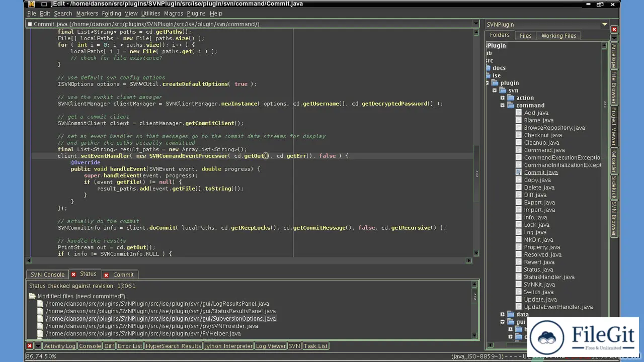
Task: Close the right-side docked panel
Action: (614, 30)
